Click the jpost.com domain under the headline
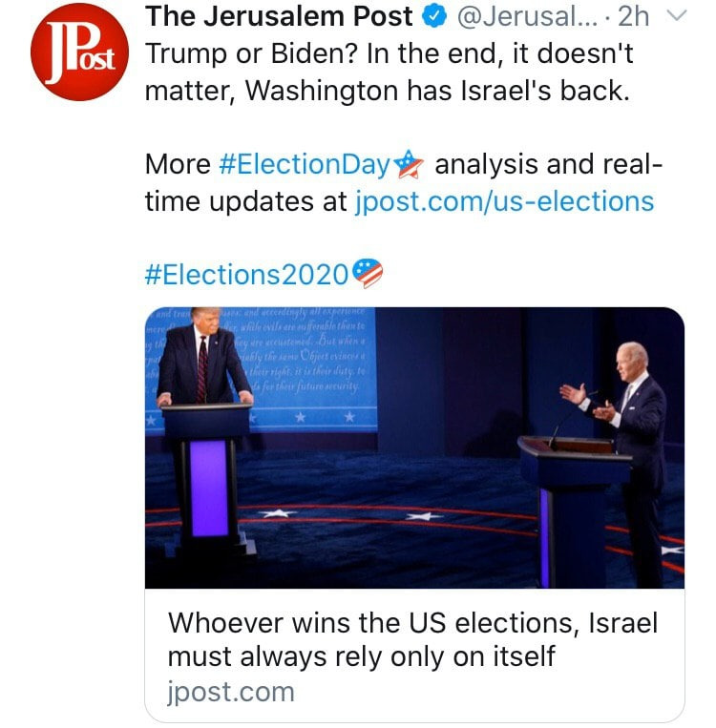 (x=231, y=691)
